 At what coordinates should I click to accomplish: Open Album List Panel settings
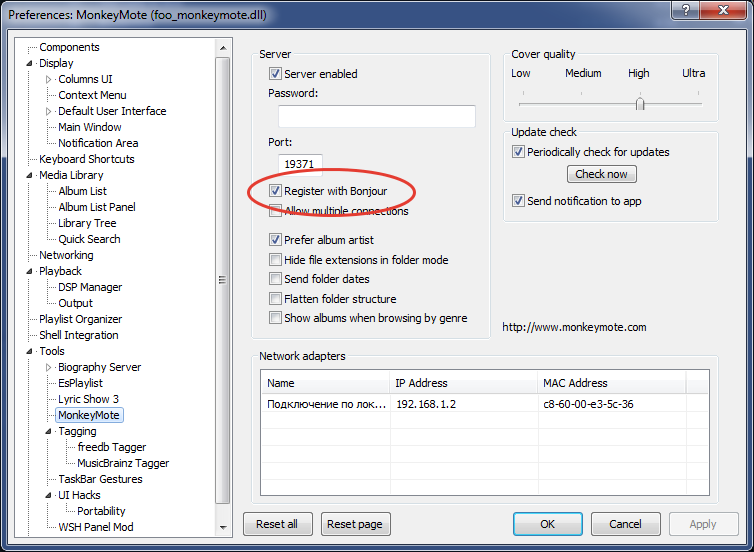click(x=97, y=207)
